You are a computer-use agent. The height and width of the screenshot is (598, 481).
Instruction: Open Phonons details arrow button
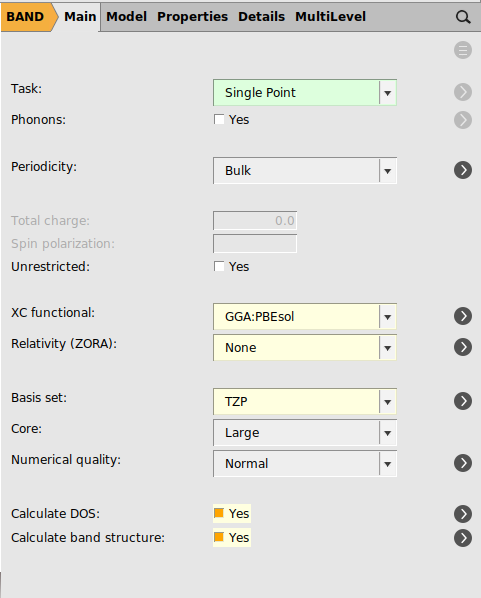coord(463,120)
